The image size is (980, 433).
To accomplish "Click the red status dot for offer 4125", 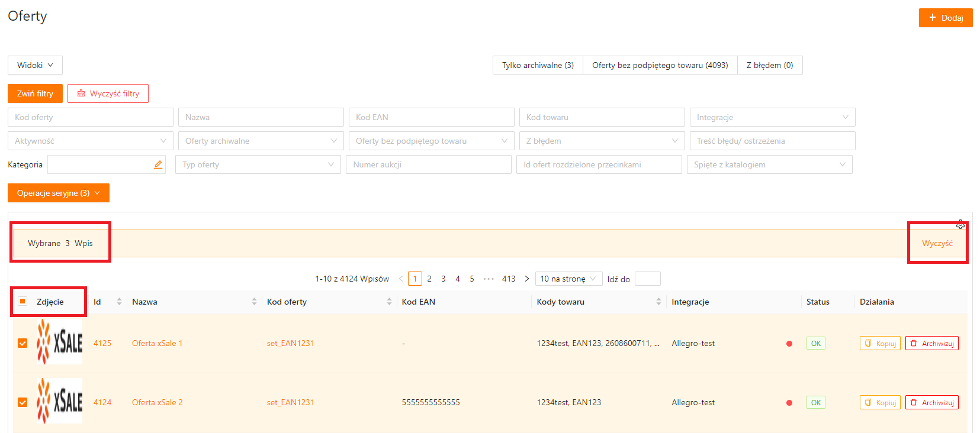I will click(789, 344).
